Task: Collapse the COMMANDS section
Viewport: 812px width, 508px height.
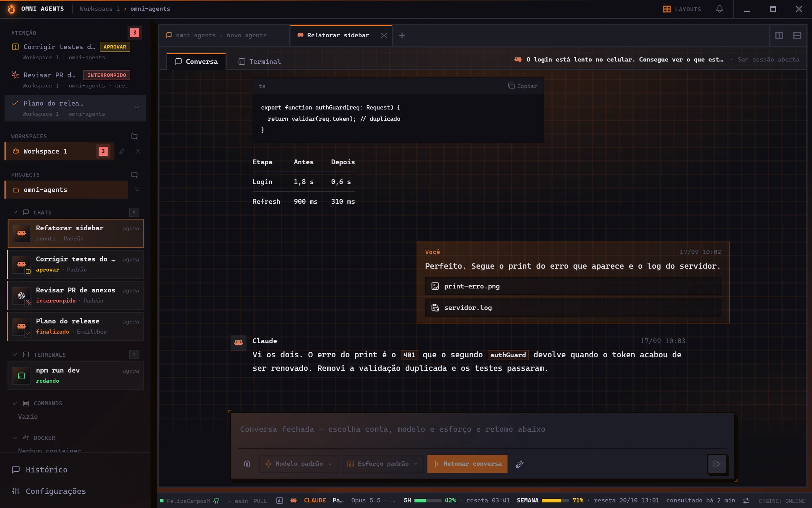Action: tap(15, 403)
